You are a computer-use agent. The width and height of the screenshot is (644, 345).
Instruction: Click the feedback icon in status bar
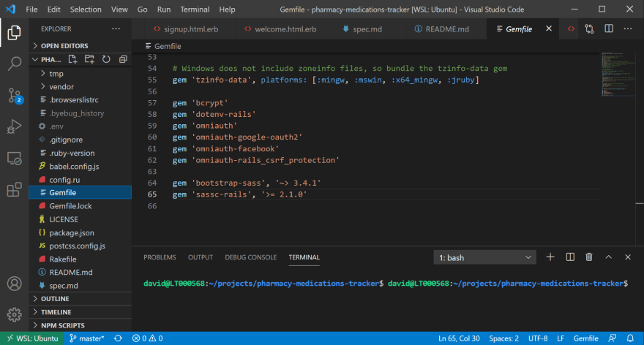(x=613, y=338)
